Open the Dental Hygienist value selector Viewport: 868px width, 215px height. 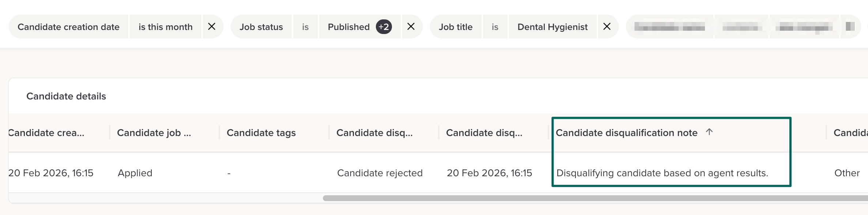(552, 27)
